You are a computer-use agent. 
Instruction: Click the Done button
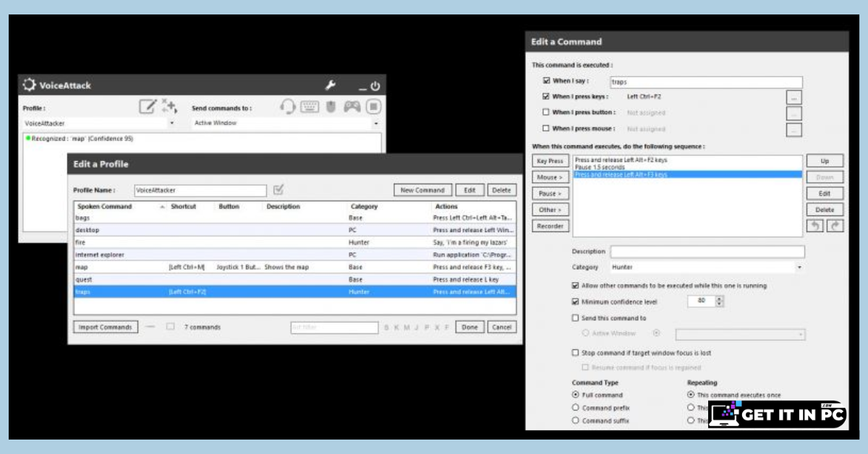click(470, 327)
